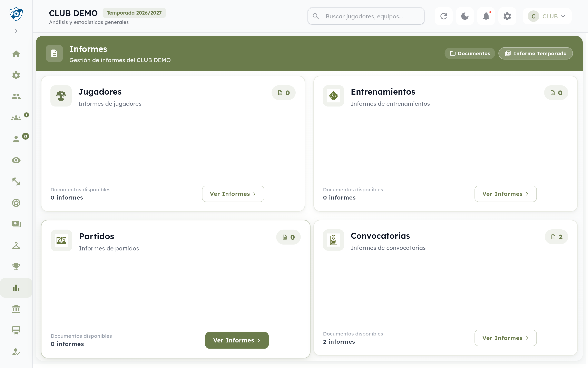Open the trophy sidebar icon
Image resolution: width=588 pixels, height=368 pixels.
coord(16,267)
